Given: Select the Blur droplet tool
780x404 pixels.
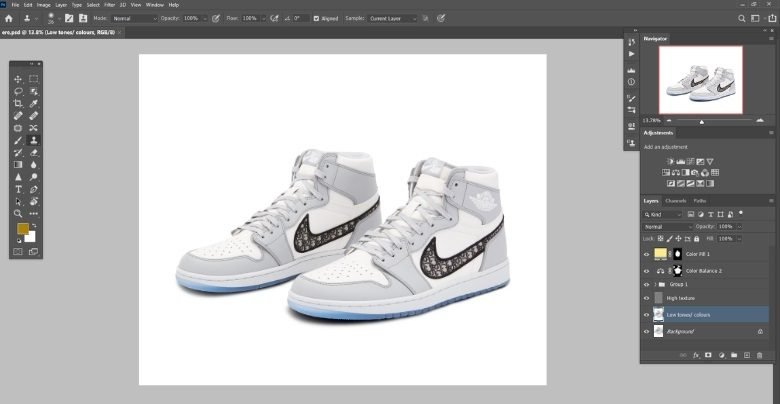Looking at the screenshot, I should pos(33,165).
